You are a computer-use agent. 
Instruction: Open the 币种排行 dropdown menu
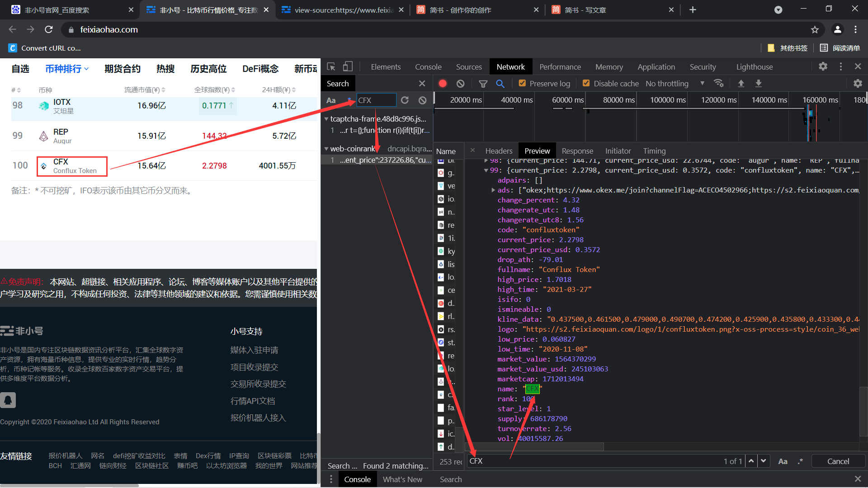pos(67,69)
